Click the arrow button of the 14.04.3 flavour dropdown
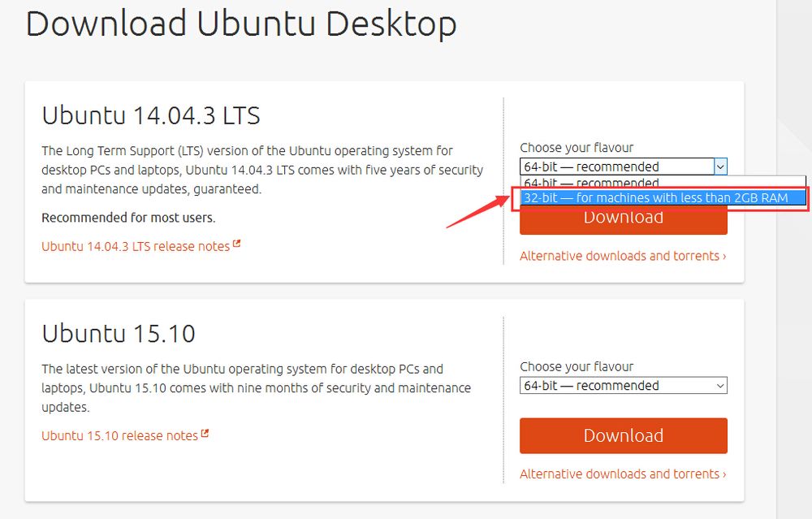This screenshot has height=519, width=812. [720, 167]
